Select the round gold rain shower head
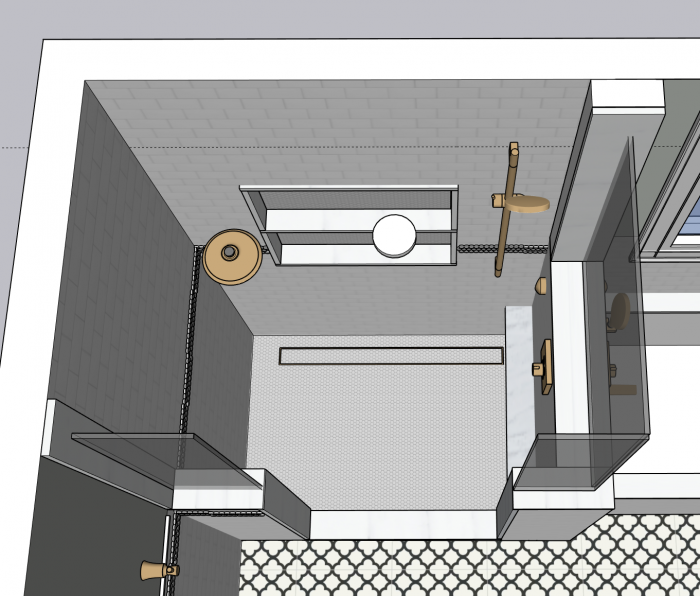Viewport: 700px width, 596px height. [x=232, y=257]
